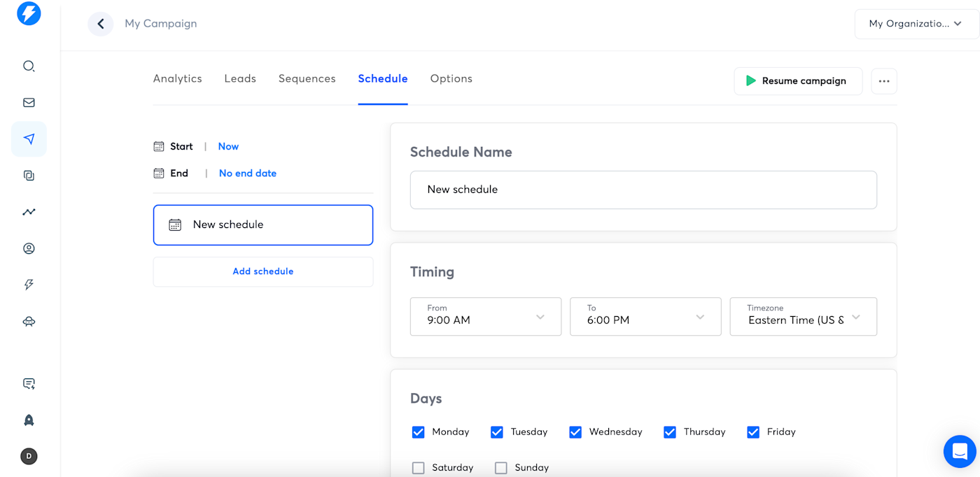Open the search icon in sidebar
The image size is (980, 477).
point(29,66)
